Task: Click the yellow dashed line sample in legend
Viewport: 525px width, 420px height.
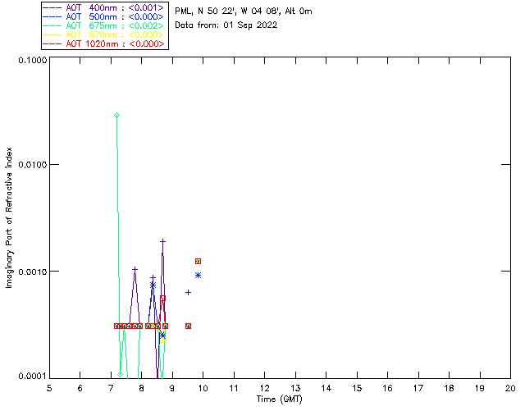Action: [x=52, y=34]
